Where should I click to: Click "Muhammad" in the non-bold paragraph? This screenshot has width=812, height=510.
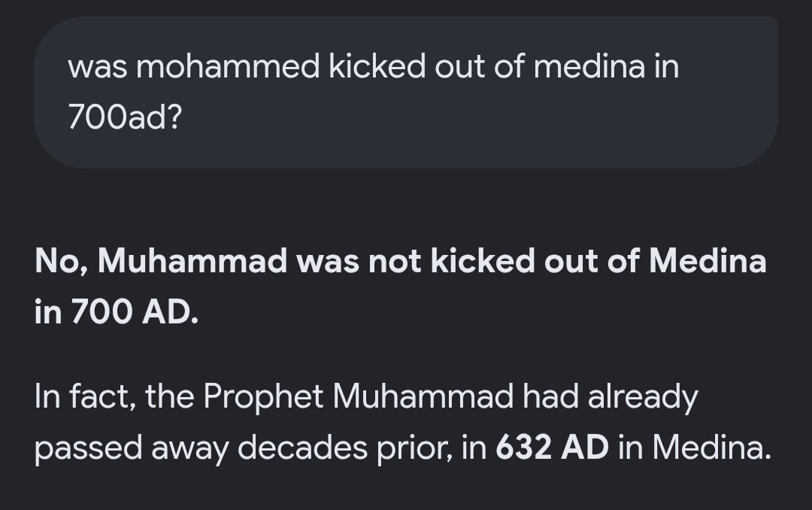[x=423, y=396]
